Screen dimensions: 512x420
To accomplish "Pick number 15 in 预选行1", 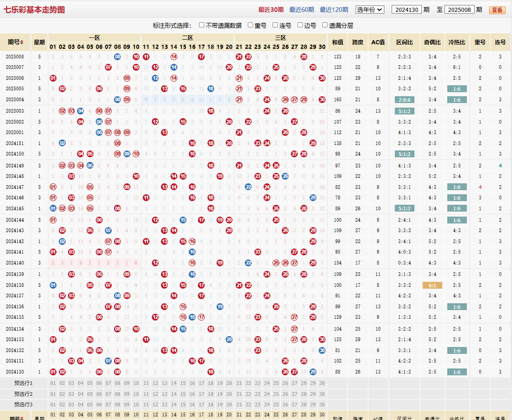I will click(x=183, y=384).
